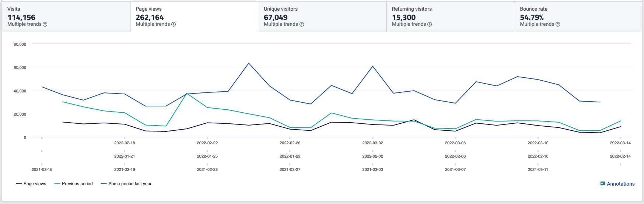Click the 114,156 visits value
Image resolution: width=644 pixels, height=204 pixels.
[21, 17]
